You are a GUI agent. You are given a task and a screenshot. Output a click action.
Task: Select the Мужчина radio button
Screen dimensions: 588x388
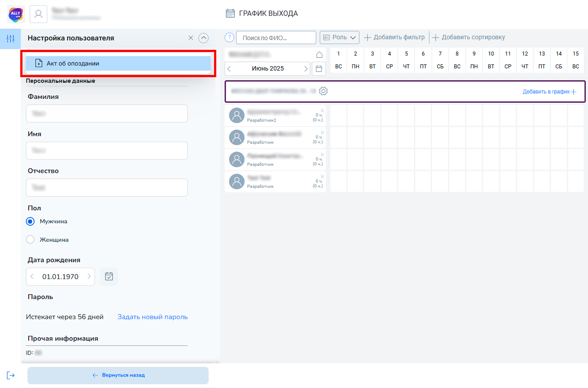(x=30, y=221)
